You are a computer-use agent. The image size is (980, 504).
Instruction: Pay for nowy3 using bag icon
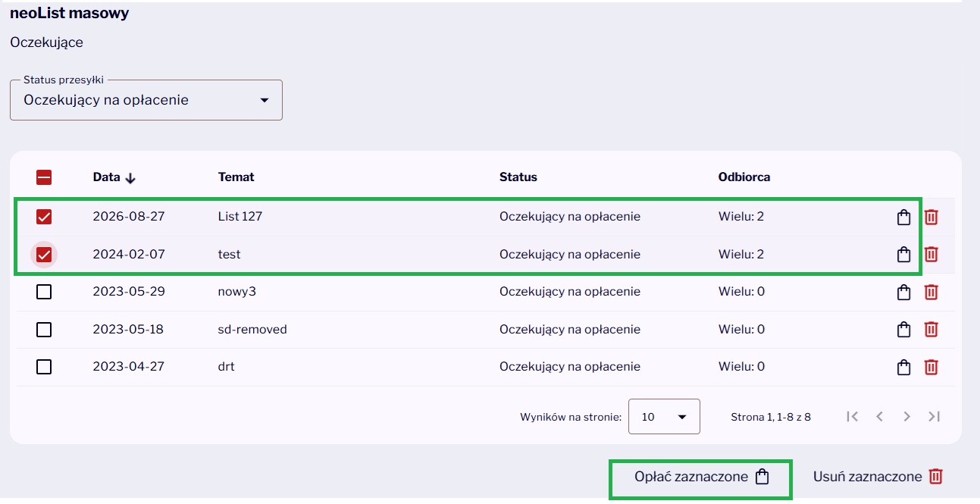tap(903, 292)
